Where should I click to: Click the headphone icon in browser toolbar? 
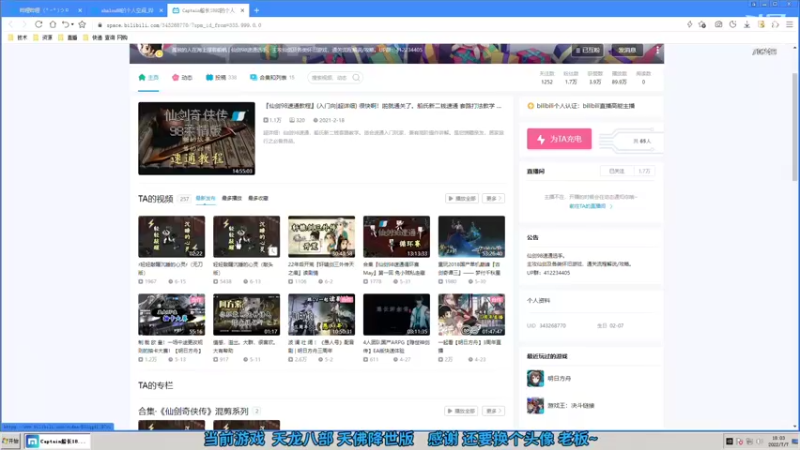pyautogui.click(x=776, y=24)
